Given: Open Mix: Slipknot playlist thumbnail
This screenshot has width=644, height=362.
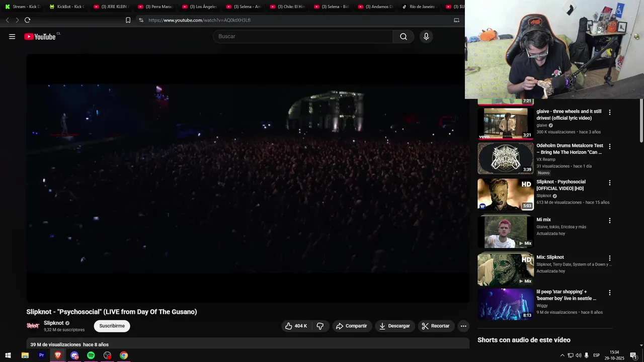Looking at the screenshot, I should [506, 269].
